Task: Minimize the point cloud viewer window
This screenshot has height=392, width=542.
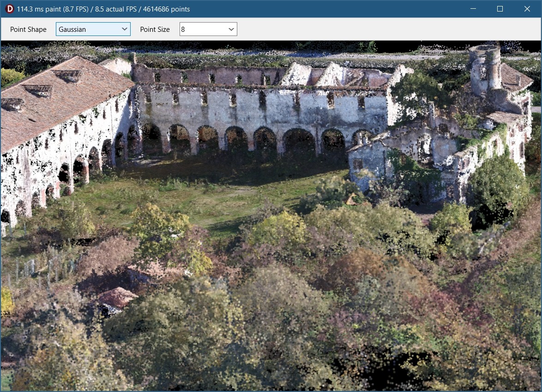Action: click(x=473, y=9)
